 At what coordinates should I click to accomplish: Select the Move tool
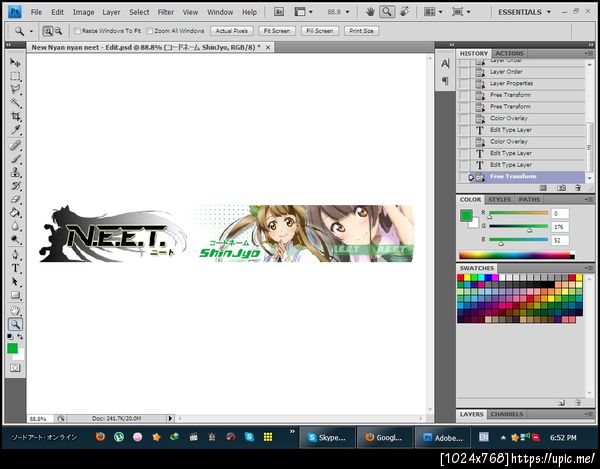pos(15,62)
